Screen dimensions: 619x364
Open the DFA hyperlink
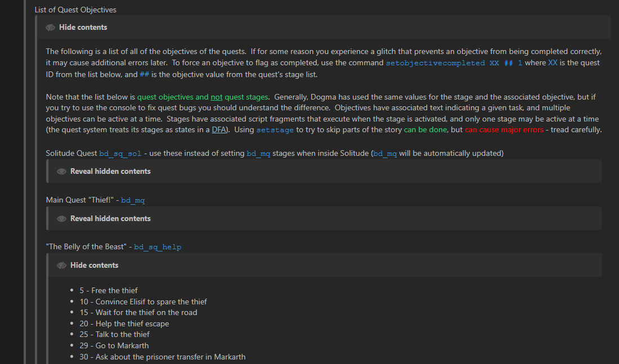(219, 130)
